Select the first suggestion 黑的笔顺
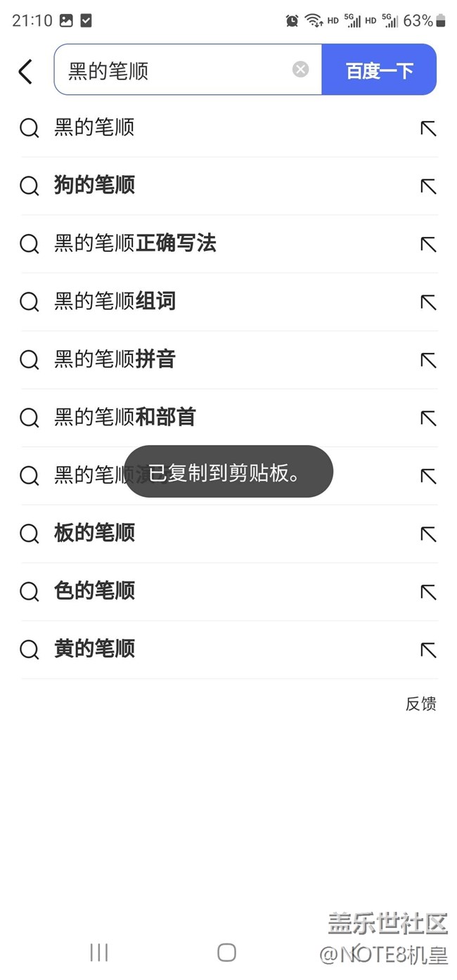The image size is (457, 980). point(94,128)
